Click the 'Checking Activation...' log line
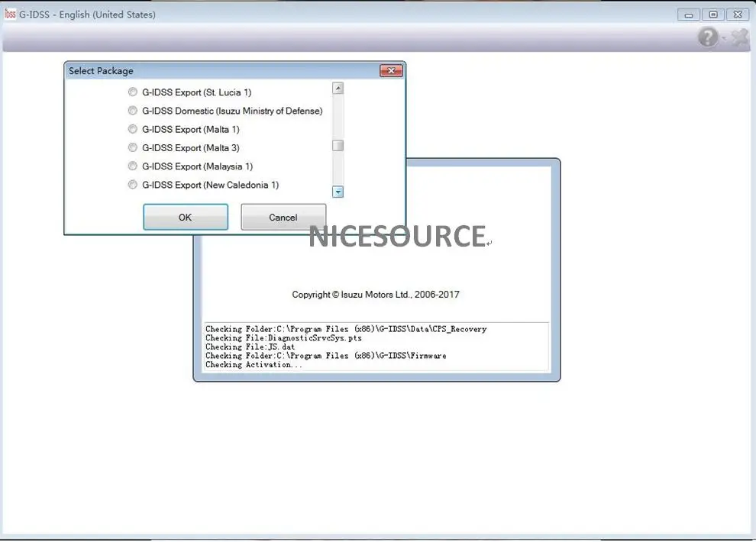The height and width of the screenshot is (542, 756). pyautogui.click(x=254, y=365)
